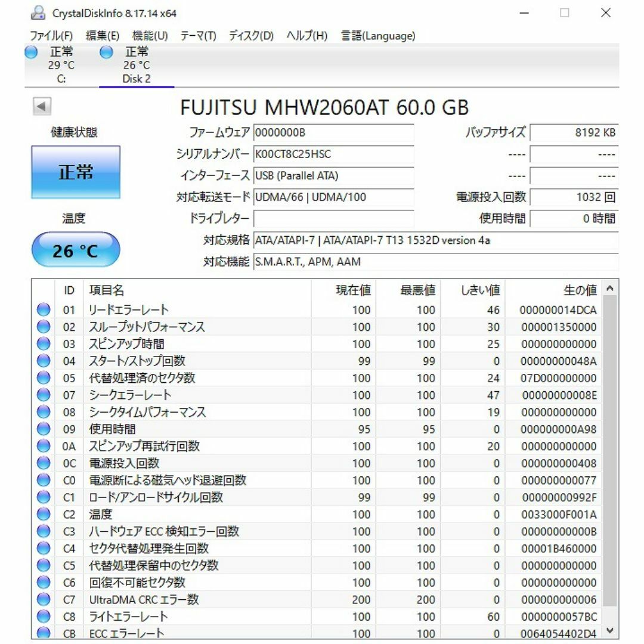Screen dimensions: 644x644
Task: Click status icon of row C1 ロード/アンロードサイクル回数
Action: click(44, 497)
